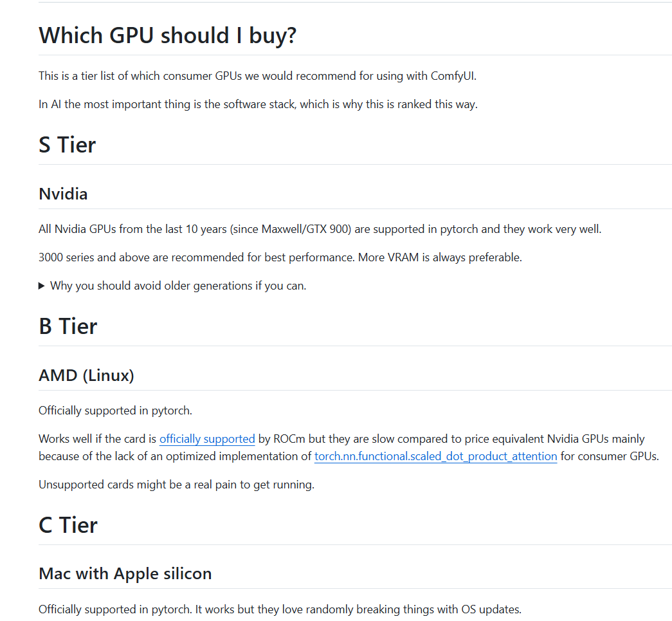Click "Why you should avoid older generations" summary
Screen dimensions: 672x621
click(x=178, y=286)
